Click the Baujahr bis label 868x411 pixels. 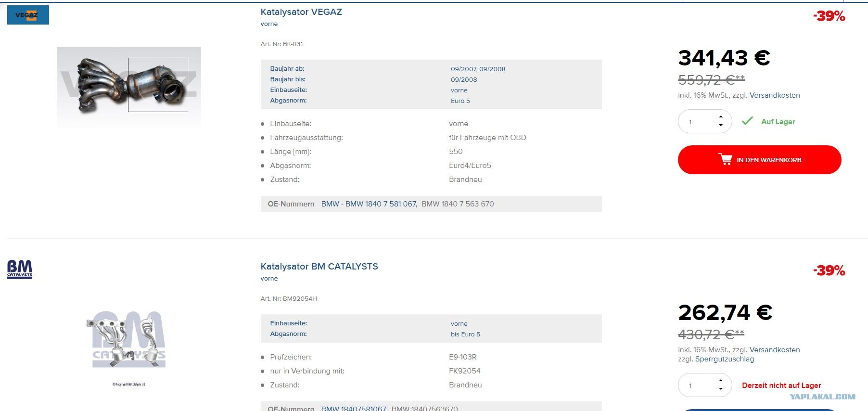[x=288, y=79]
